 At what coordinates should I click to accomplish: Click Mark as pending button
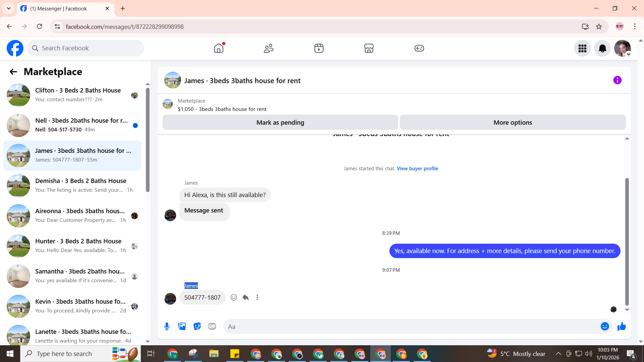[280, 122]
